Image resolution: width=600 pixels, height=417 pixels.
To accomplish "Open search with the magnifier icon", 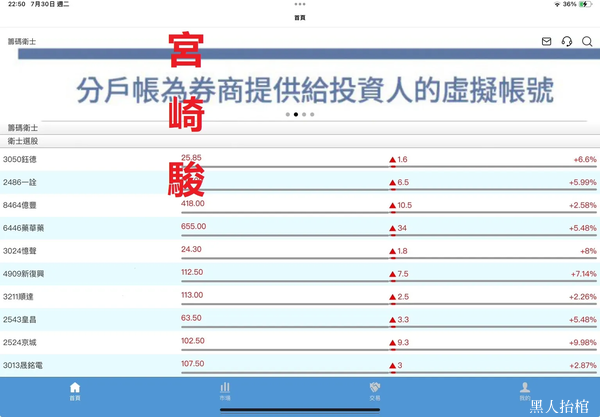I will (x=588, y=41).
